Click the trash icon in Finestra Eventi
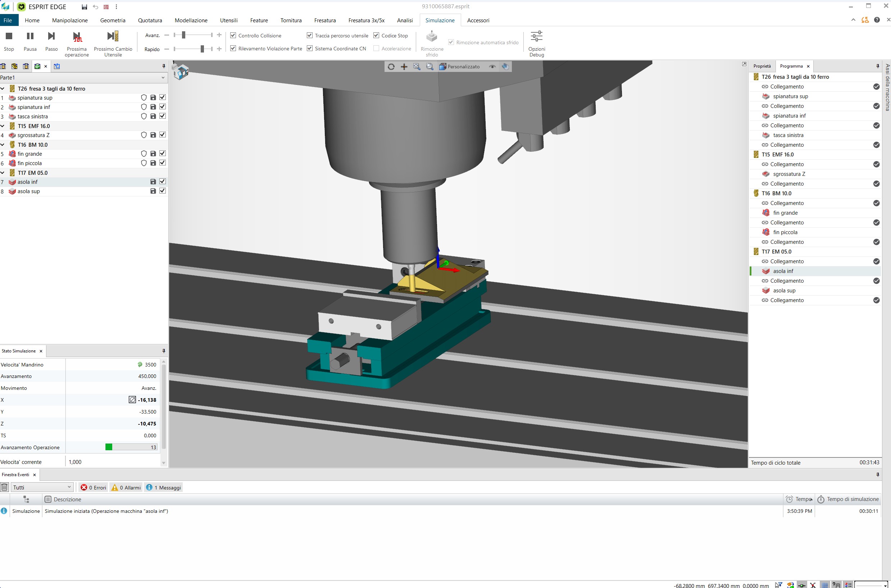This screenshot has width=891, height=588. (5, 487)
